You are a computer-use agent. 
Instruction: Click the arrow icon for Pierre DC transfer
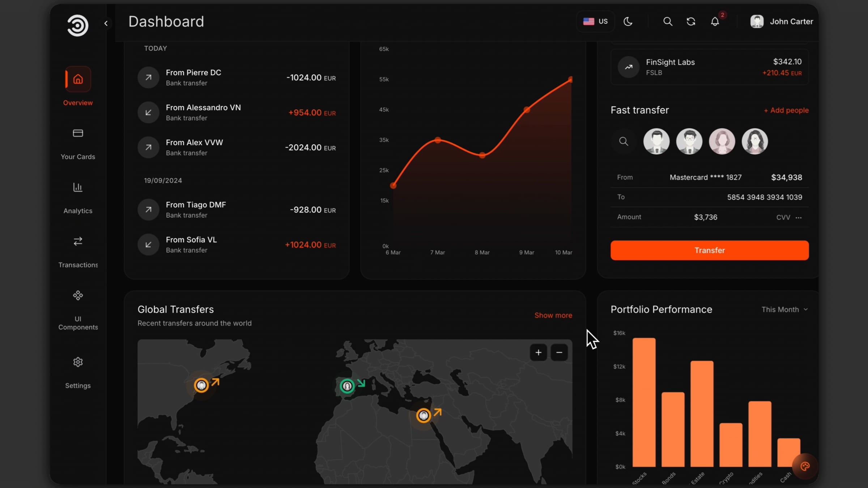point(148,77)
